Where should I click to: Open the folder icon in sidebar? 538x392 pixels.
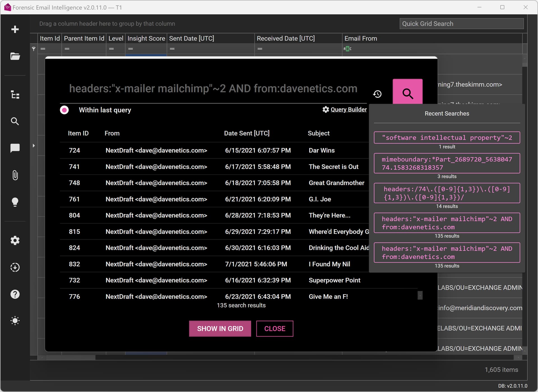15,56
